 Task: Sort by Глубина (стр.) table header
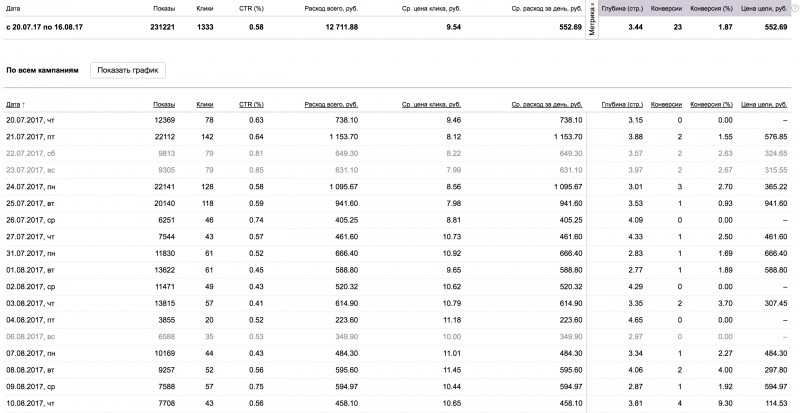point(622,104)
